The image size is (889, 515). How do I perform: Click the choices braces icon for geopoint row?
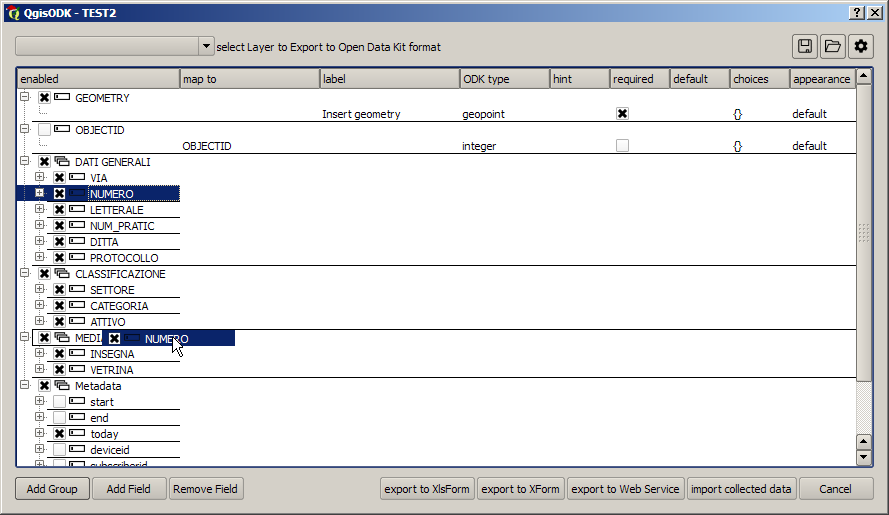point(737,114)
